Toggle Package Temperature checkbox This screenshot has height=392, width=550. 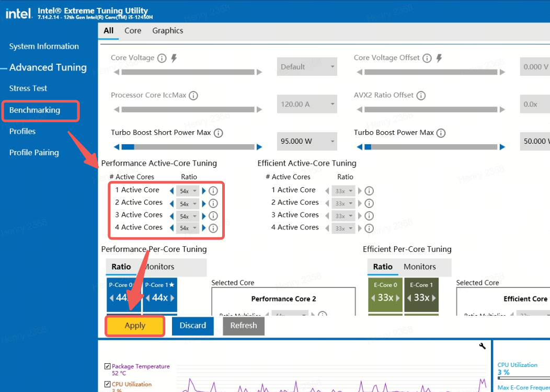(x=108, y=366)
